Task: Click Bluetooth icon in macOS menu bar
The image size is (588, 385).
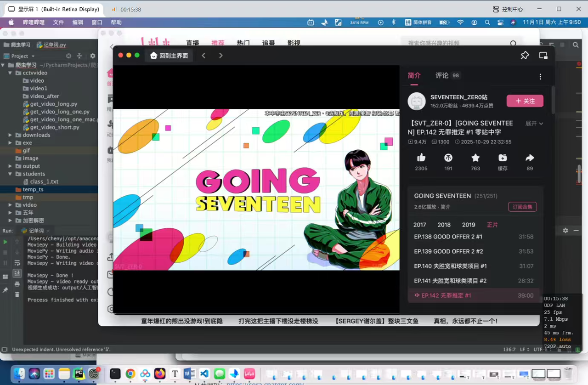Action: click(x=394, y=22)
